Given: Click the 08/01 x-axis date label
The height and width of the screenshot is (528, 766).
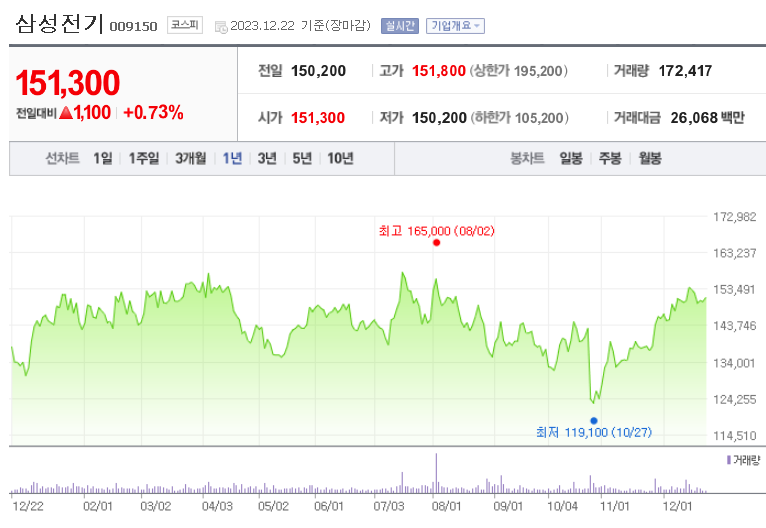Looking at the screenshot, I should 447,506.
